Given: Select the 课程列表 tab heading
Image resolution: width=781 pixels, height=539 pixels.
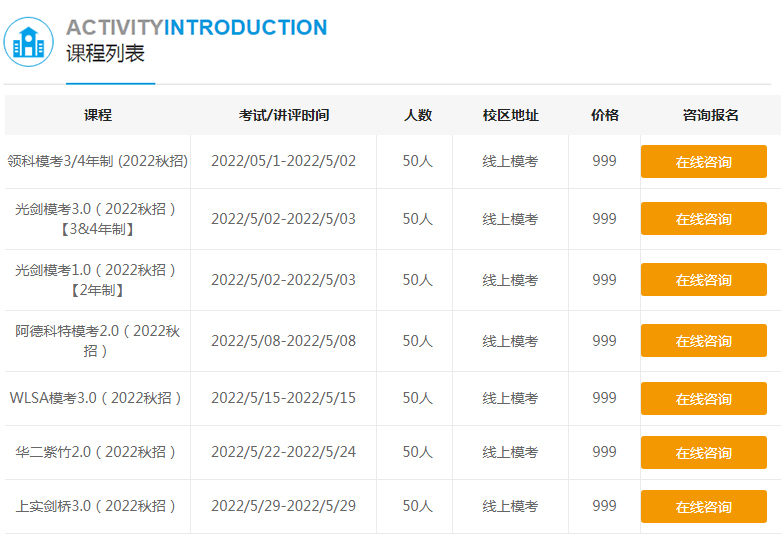Looking at the screenshot, I should (x=105, y=54).
